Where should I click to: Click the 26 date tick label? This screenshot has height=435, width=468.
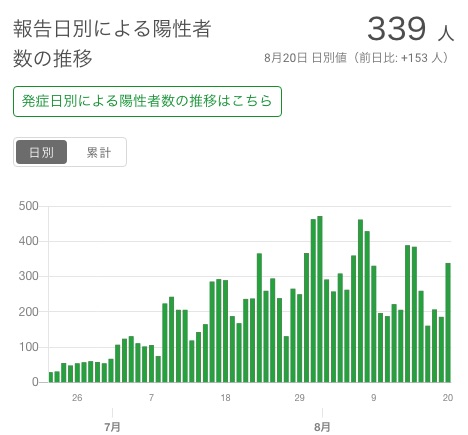point(77,398)
